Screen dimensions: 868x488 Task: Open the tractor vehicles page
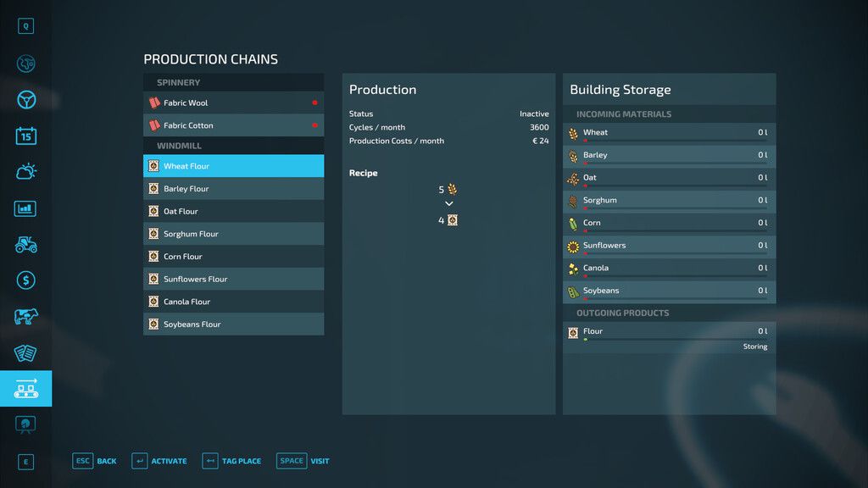(25, 244)
